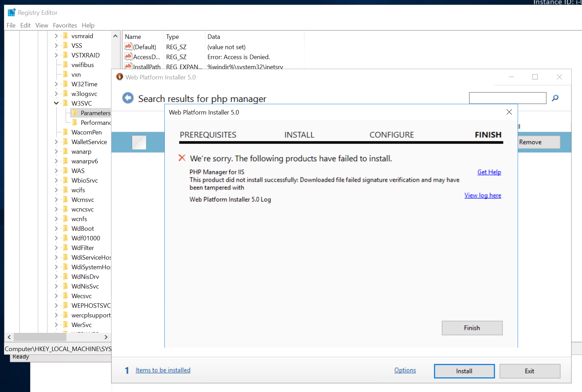Click the Finish button in the dialog
The height and width of the screenshot is (392, 582).
pos(472,328)
